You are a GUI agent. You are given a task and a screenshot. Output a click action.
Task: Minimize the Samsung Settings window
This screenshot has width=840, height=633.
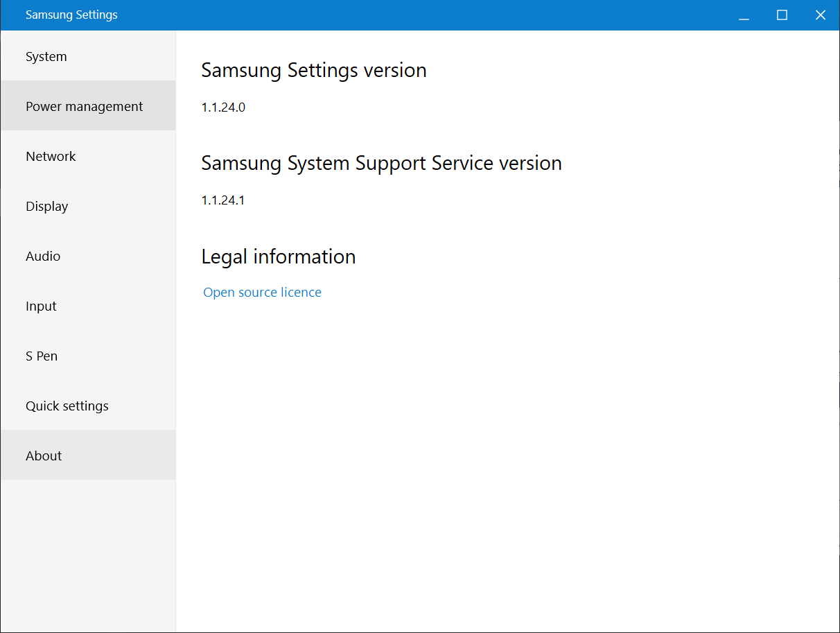[744, 15]
